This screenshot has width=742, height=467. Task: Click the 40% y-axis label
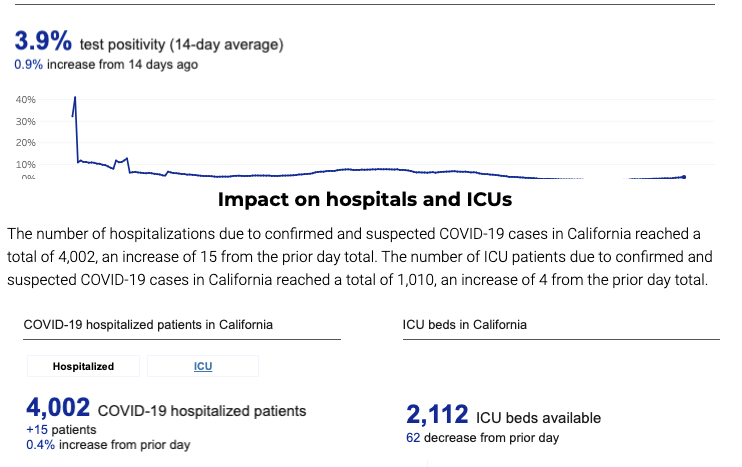coord(26,100)
